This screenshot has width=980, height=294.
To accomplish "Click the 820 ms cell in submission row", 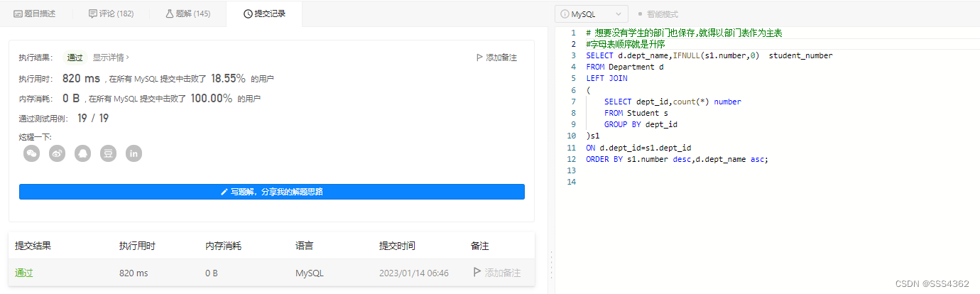I will pyautogui.click(x=134, y=273).
